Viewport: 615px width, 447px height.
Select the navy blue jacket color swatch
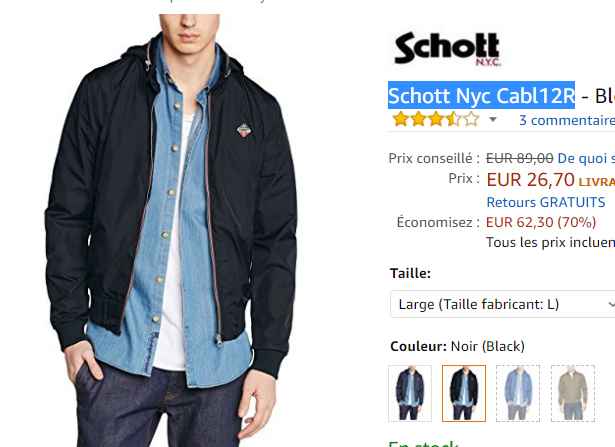[410, 393]
